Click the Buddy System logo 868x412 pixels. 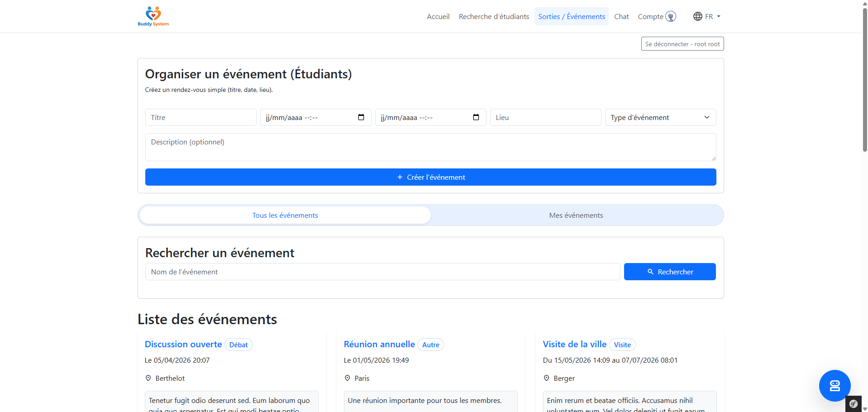[153, 16]
